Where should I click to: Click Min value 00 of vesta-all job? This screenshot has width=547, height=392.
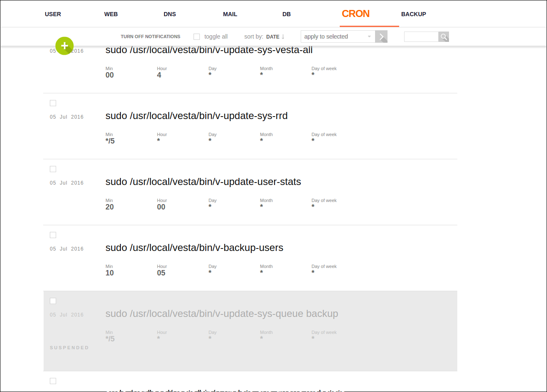(110, 75)
